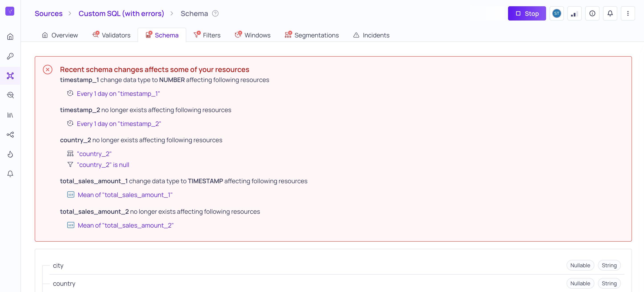Click the window icon beside timestamp_2 link

[70, 123]
